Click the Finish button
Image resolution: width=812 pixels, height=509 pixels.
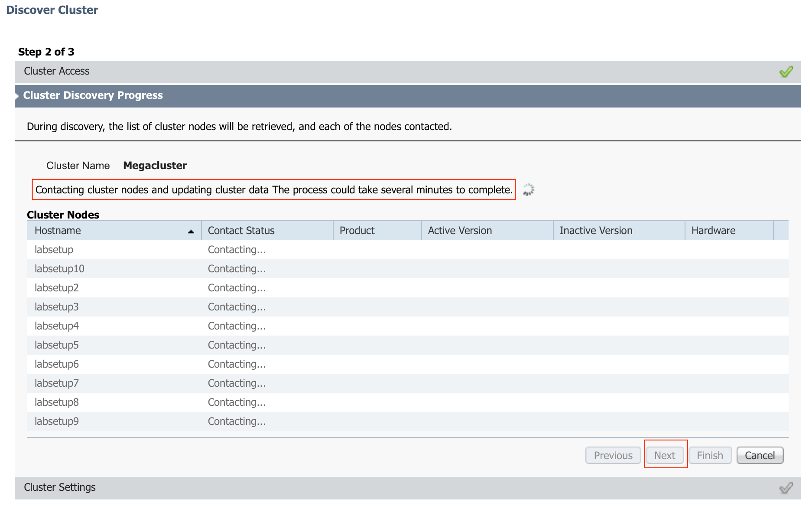click(x=710, y=455)
